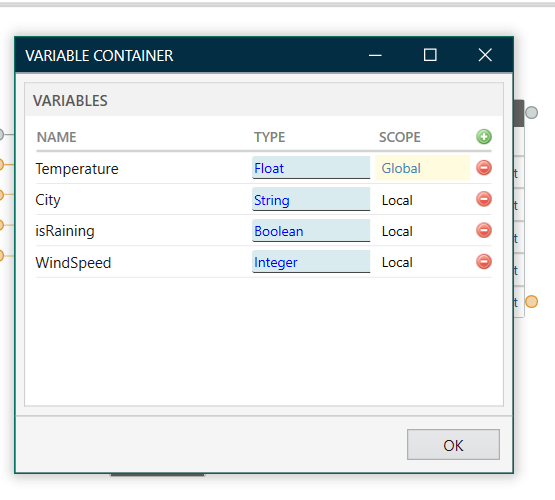
Task: Close the Variable Container dialog
Action: coord(485,55)
